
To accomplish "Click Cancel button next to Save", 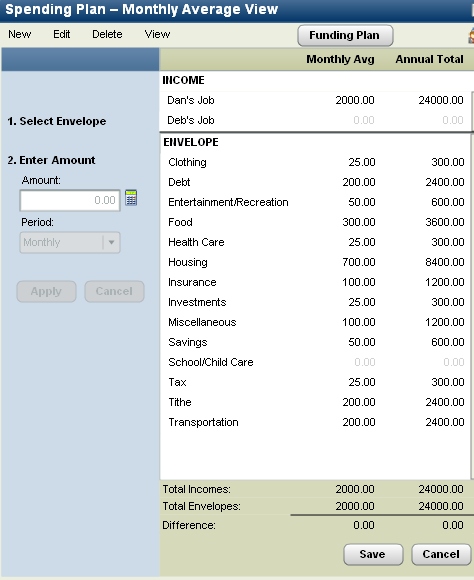I will [441, 554].
